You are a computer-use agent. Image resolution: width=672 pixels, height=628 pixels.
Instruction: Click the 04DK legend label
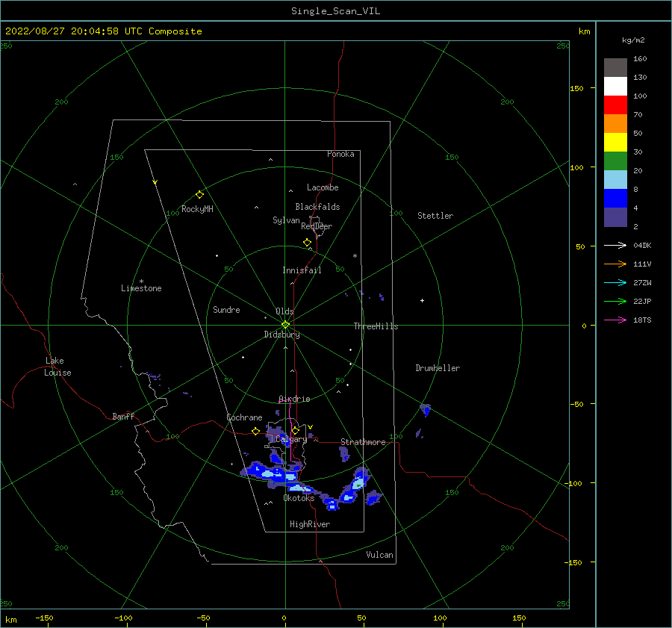click(x=642, y=246)
